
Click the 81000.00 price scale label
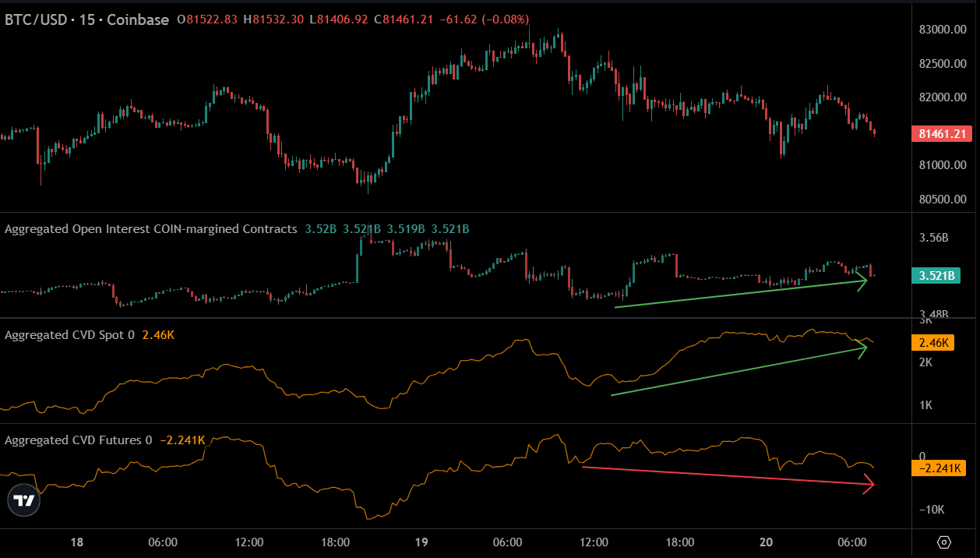[x=943, y=165]
